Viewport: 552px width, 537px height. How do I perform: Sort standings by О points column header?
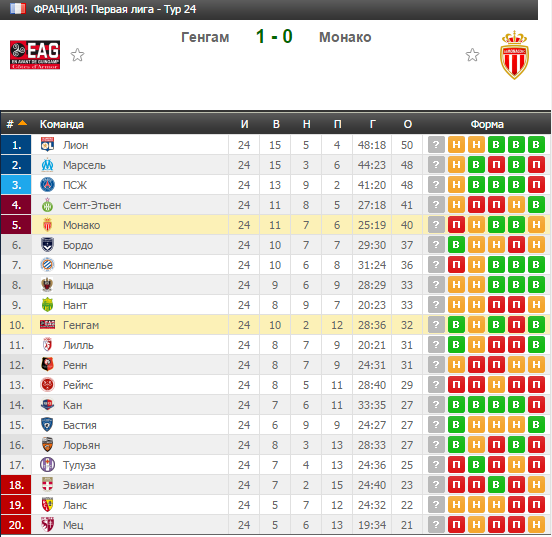(x=407, y=124)
